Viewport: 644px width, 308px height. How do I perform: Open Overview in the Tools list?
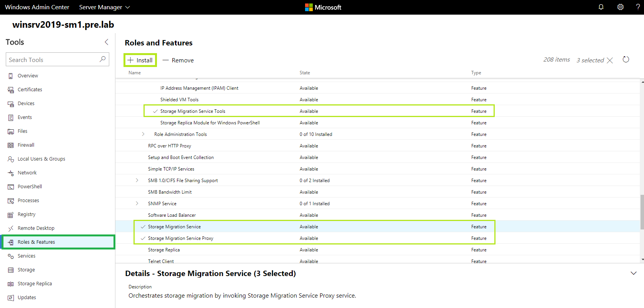click(x=28, y=76)
